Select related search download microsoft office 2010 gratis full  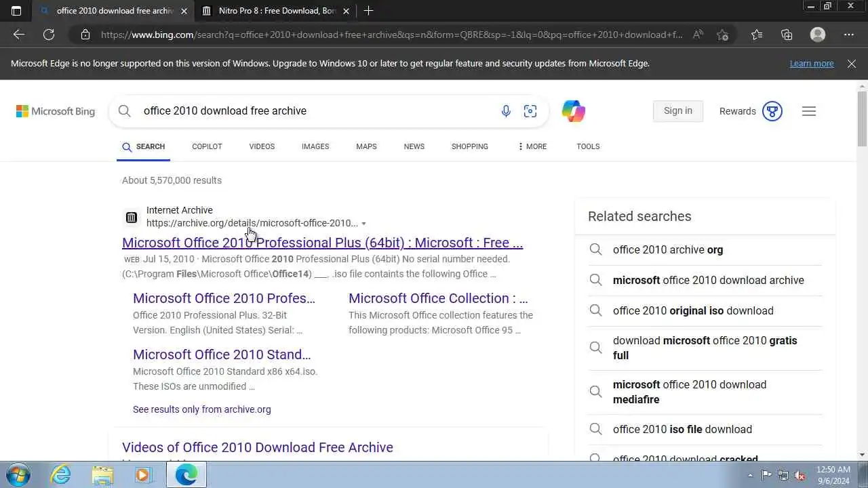point(705,348)
